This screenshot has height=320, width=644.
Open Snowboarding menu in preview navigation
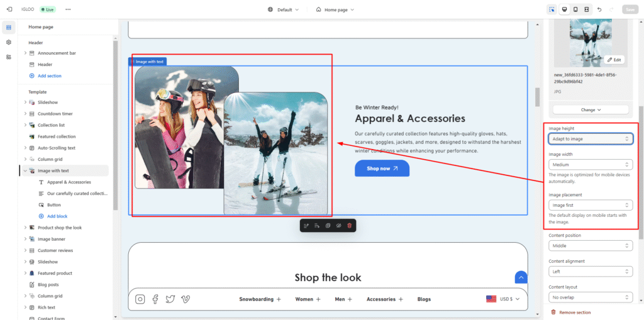click(x=260, y=299)
